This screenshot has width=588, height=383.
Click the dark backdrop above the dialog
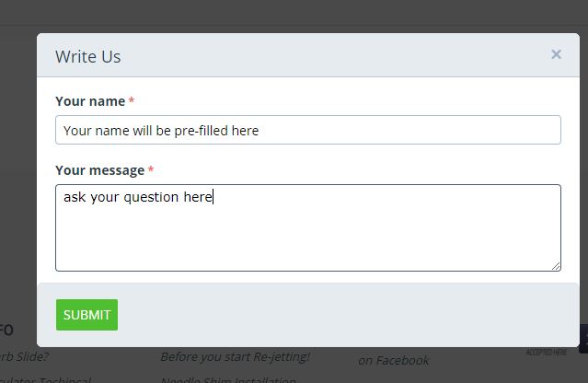click(294, 15)
